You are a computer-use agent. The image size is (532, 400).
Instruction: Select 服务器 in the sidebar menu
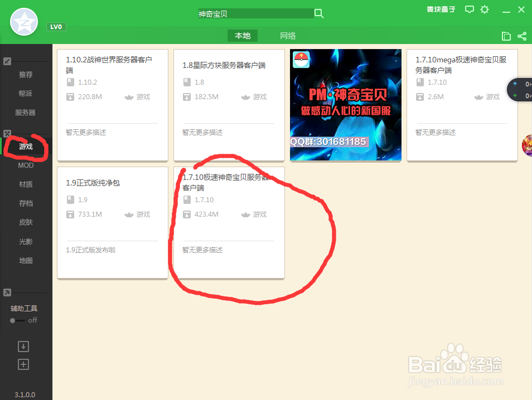pyautogui.click(x=26, y=111)
